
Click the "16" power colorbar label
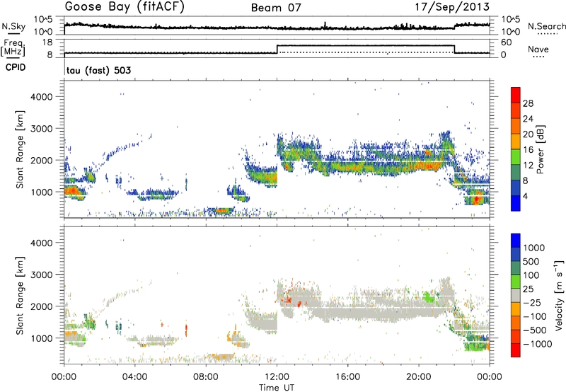(x=528, y=150)
